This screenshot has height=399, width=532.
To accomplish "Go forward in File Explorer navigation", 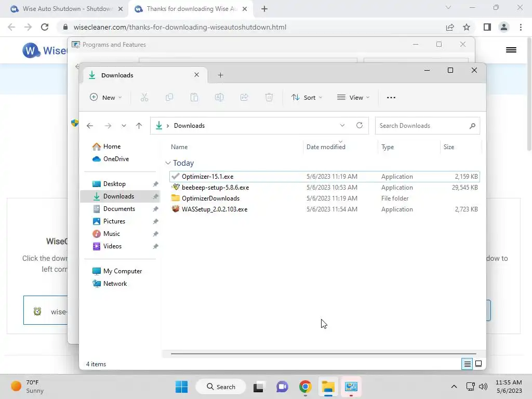I will (x=108, y=126).
